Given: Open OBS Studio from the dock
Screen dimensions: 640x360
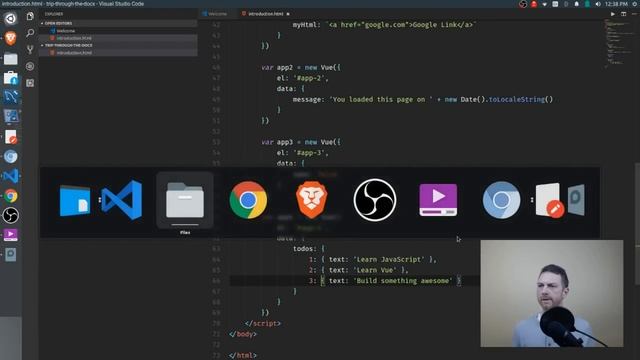Looking at the screenshot, I should click(11, 216).
